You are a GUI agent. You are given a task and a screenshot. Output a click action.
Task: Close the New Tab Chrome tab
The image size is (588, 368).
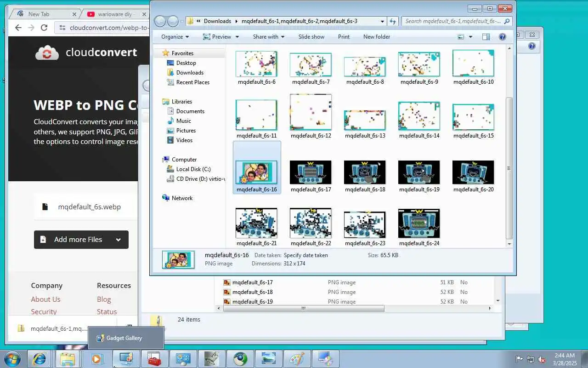74,14
